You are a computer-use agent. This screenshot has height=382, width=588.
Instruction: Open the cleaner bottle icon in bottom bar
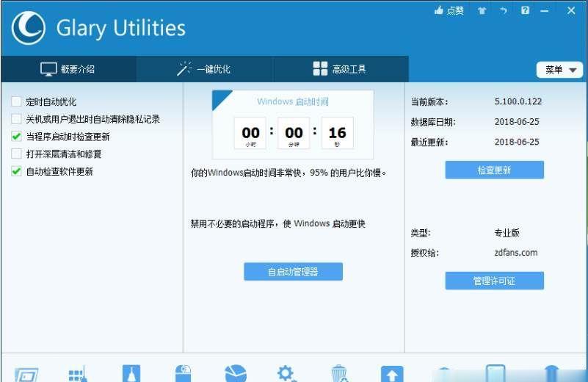[x=131, y=373]
